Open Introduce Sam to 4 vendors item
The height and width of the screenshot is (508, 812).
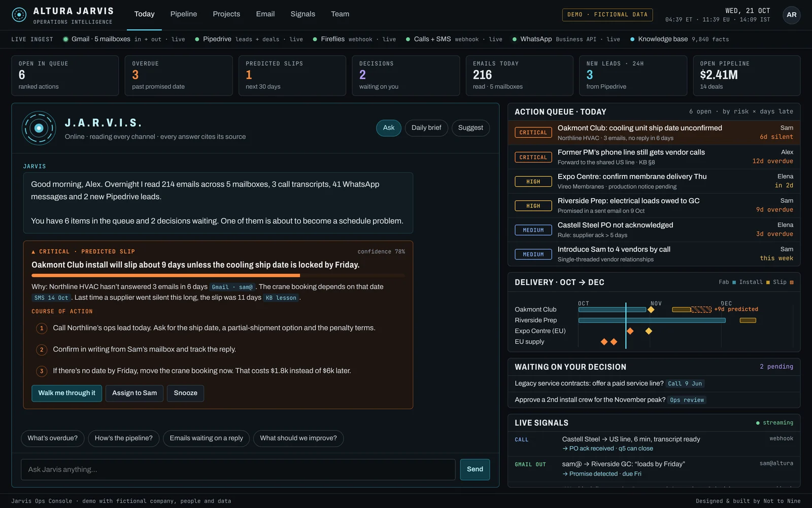pyautogui.click(x=654, y=254)
